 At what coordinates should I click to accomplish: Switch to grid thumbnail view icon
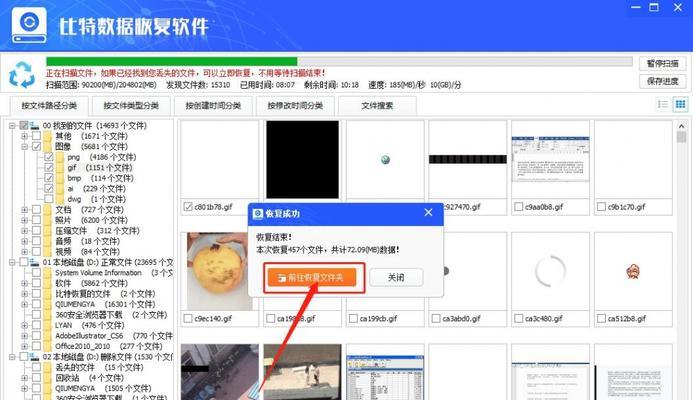tap(680, 104)
